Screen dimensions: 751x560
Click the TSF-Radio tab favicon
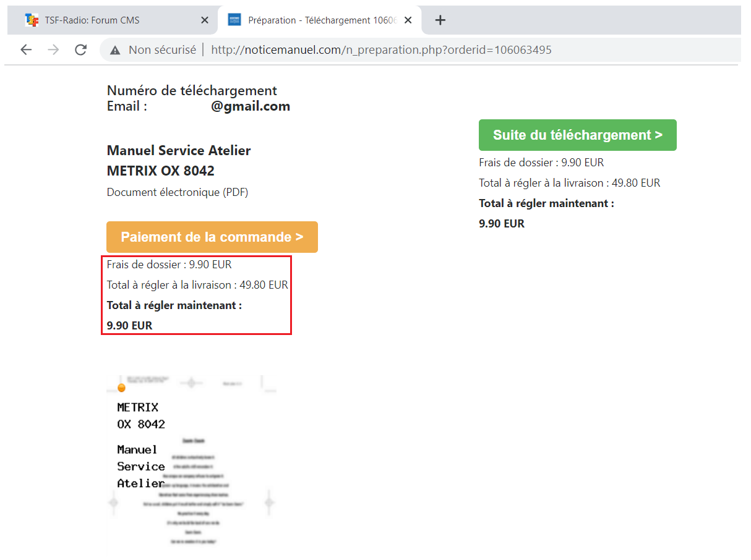click(x=32, y=20)
